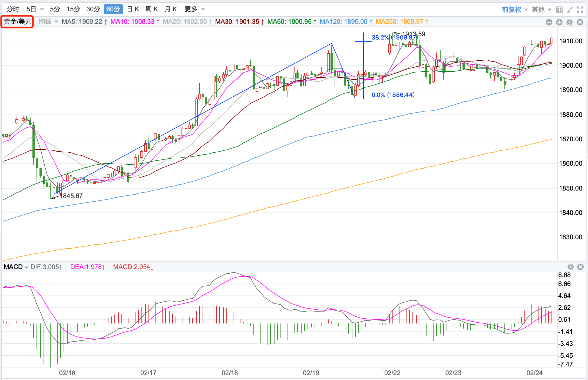The width and height of the screenshot is (588, 380).
Task: Close the moving average indicator bar
Action: point(580,22)
